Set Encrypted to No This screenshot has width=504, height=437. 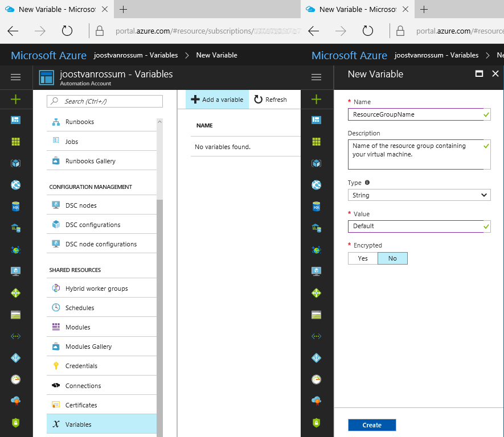[x=392, y=258]
